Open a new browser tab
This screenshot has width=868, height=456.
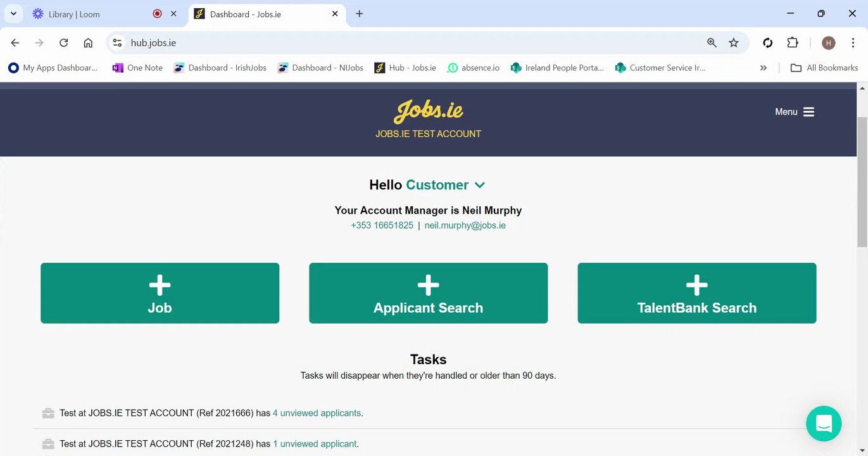click(359, 13)
